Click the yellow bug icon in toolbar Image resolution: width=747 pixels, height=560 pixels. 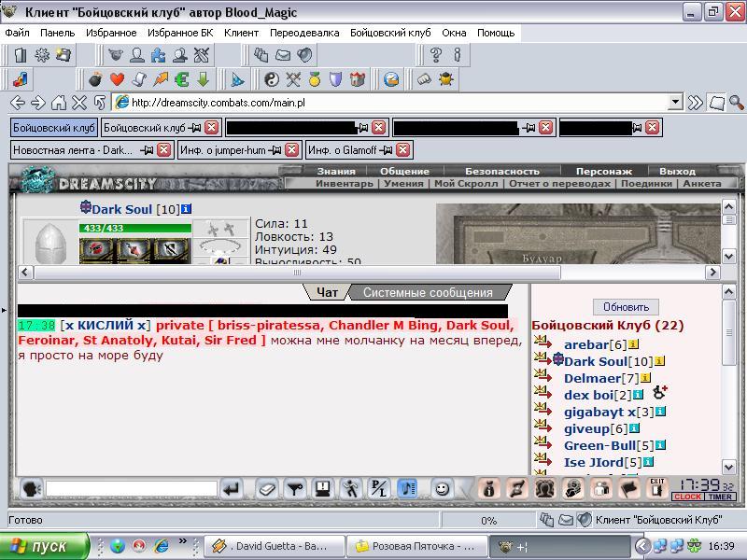(446, 79)
